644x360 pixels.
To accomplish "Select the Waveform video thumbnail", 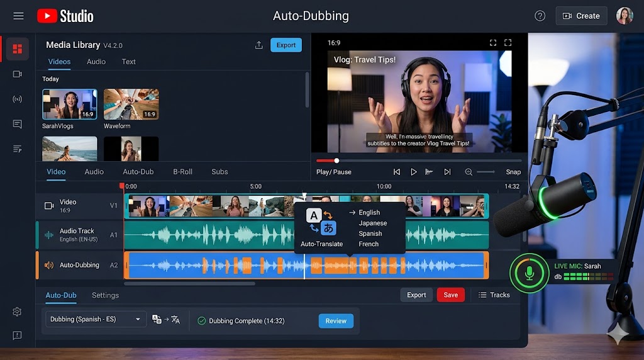I will click(131, 104).
